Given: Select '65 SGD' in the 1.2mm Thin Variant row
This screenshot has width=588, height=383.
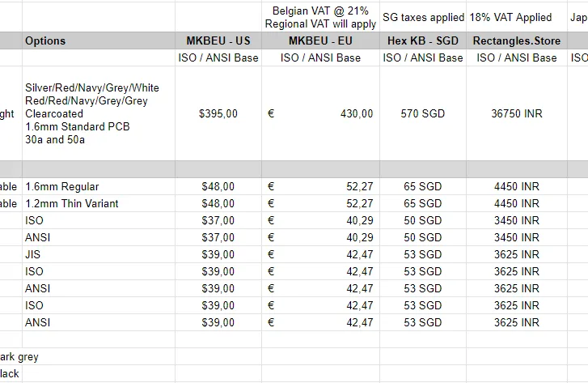Looking at the screenshot, I should (423, 203).
